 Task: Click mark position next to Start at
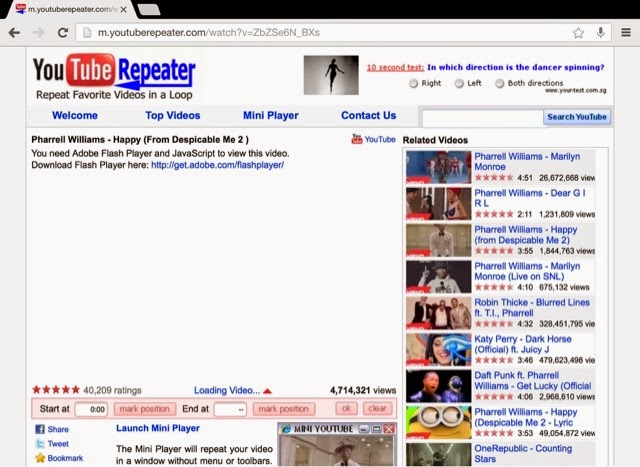[x=144, y=409]
